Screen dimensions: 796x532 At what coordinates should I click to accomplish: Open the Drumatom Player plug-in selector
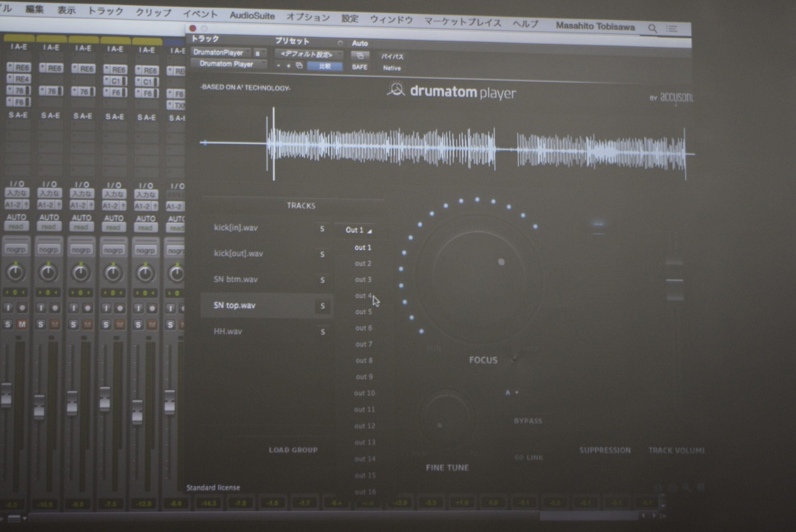pyautogui.click(x=229, y=64)
